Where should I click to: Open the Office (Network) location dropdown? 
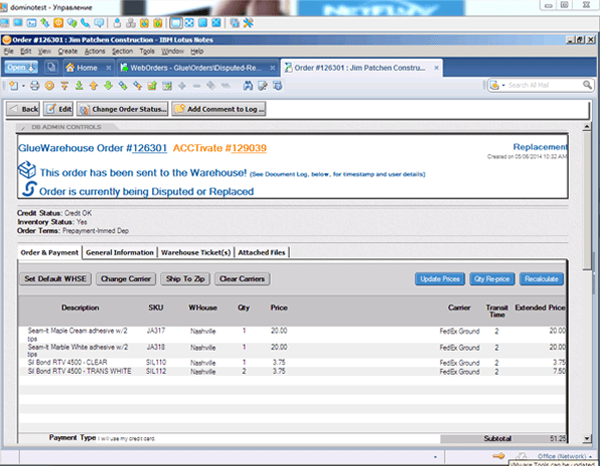(565, 456)
